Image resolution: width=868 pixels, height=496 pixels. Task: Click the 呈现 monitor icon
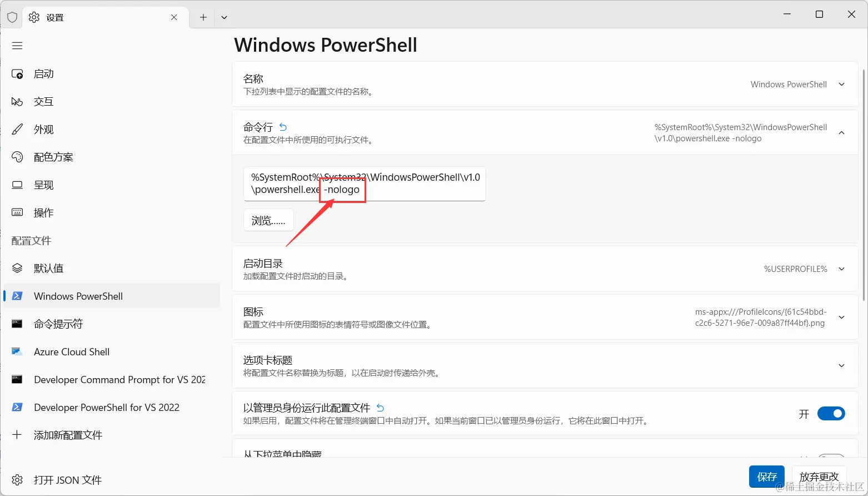pos(17,185)
